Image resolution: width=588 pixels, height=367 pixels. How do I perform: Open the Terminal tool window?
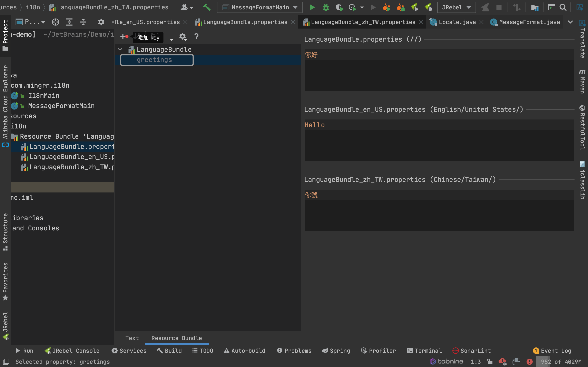pos(424,351)
